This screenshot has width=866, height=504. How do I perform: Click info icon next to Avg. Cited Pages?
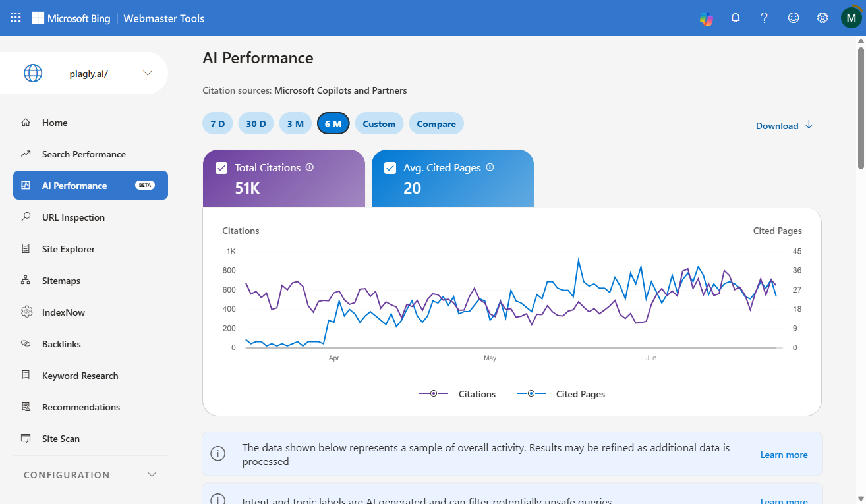[x=490, y=167]
